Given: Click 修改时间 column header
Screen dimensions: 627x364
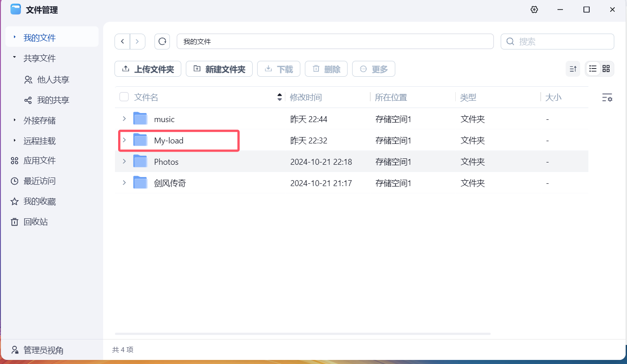Looking at the screenshot, I should [x=306, y=97].
